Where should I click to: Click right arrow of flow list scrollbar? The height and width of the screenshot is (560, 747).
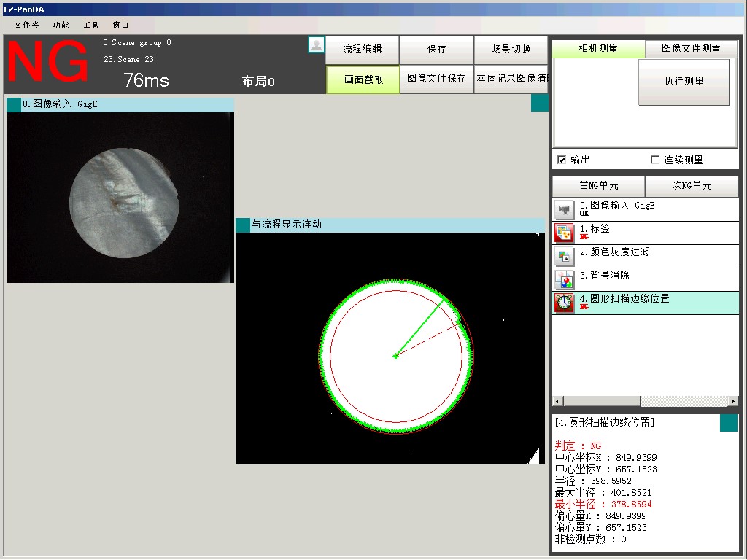coord(732,401)
